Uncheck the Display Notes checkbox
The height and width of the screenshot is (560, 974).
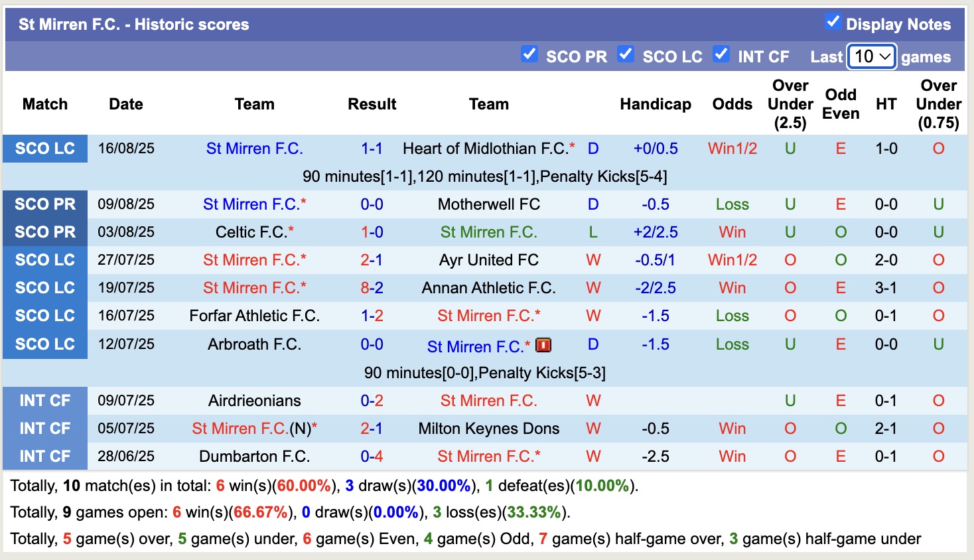coord(832,21)
